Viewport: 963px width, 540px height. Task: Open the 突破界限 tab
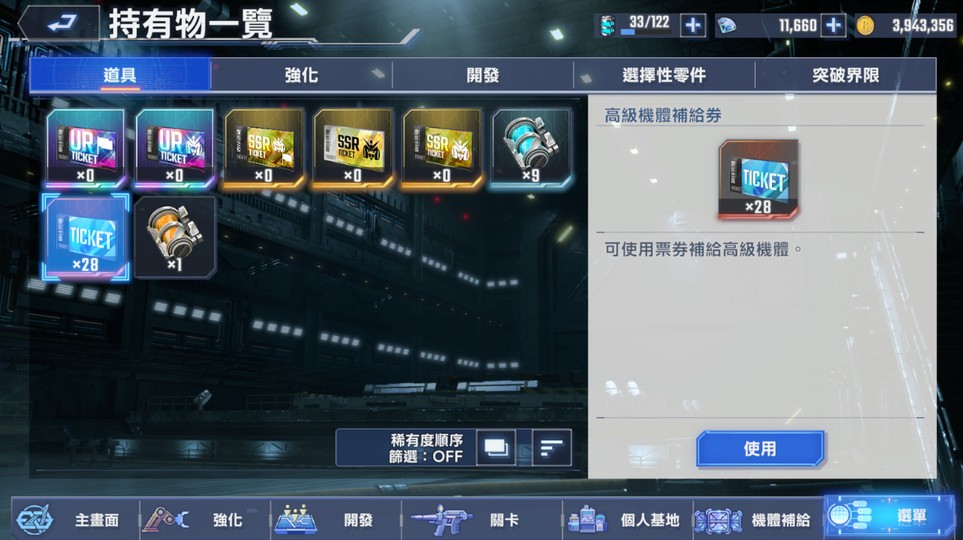[x=846, y=75]
